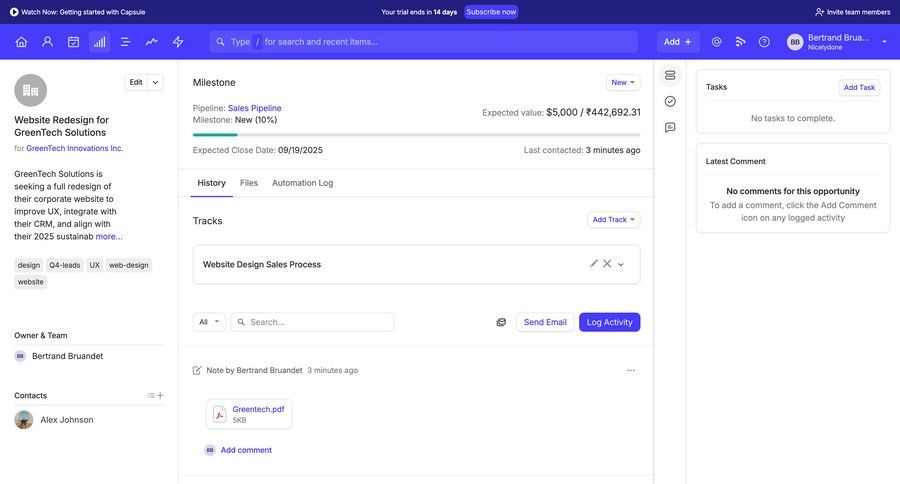Open the Reports line-graph icon

tap(152, 42)
